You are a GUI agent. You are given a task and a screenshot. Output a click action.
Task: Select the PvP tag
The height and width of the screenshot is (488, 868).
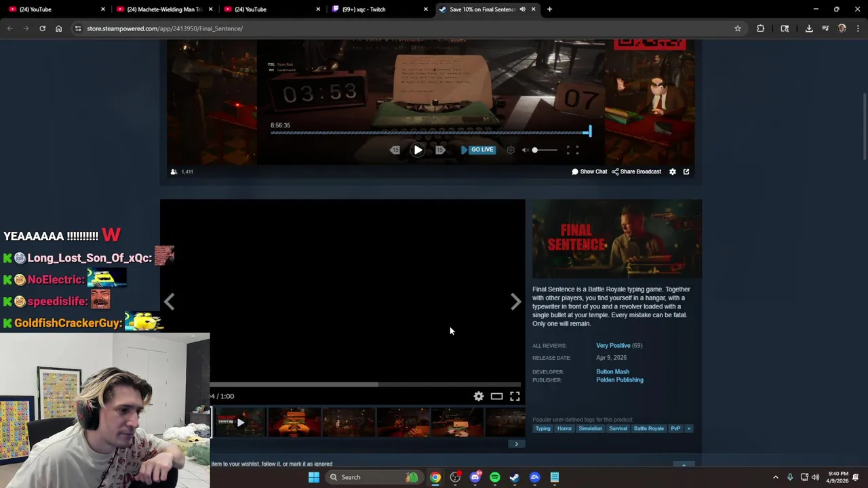675,428
